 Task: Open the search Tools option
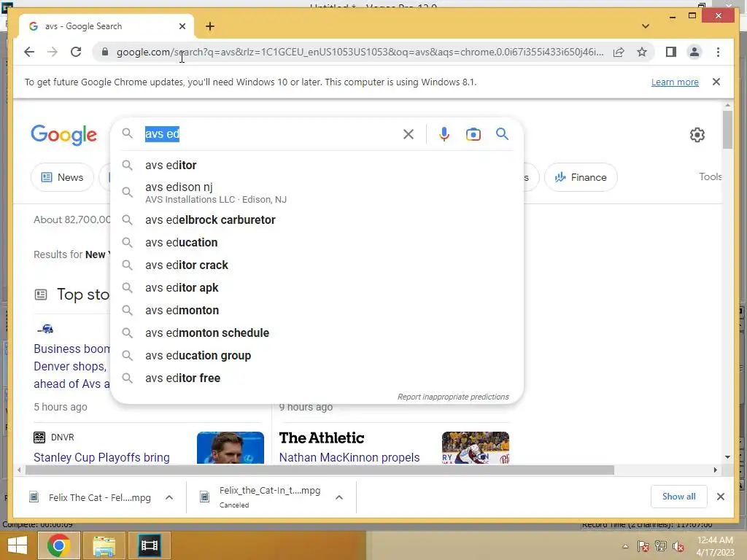[x=711, y=176]
